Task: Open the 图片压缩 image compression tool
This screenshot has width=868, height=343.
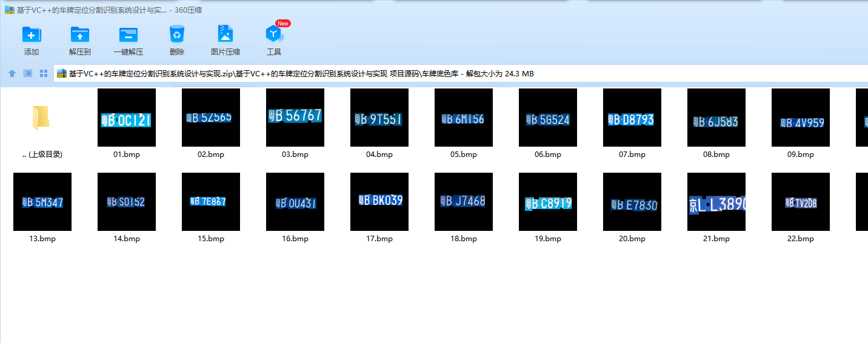Action: (225, 35)
